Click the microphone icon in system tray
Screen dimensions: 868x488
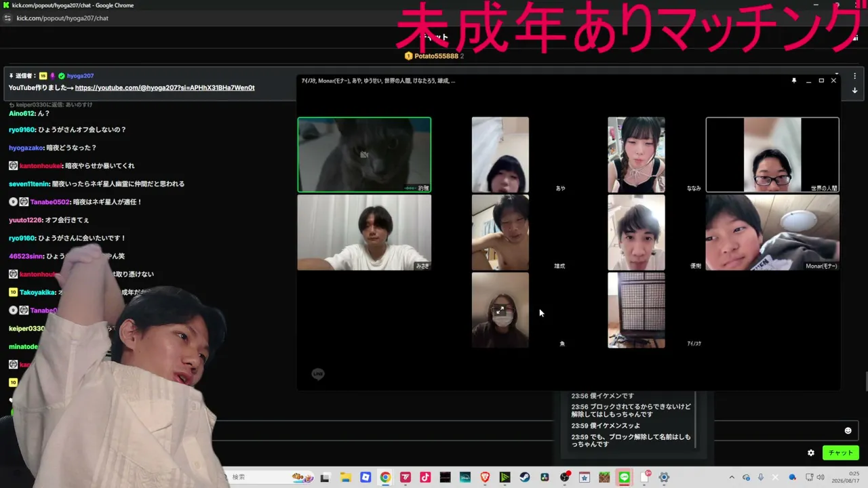click(x=761, y=477)
